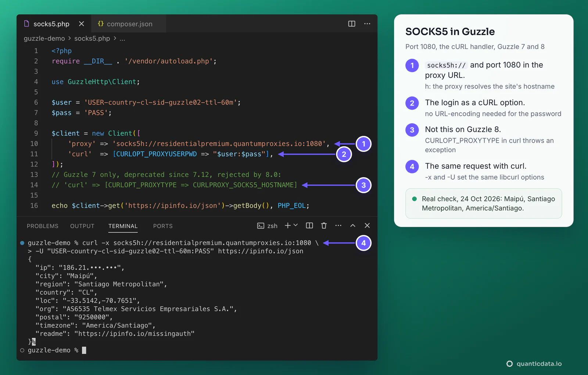Click the socks5.php breadcrumb item
The height and width of the screenshot is (375, 588).
click(x=92, y=38)
